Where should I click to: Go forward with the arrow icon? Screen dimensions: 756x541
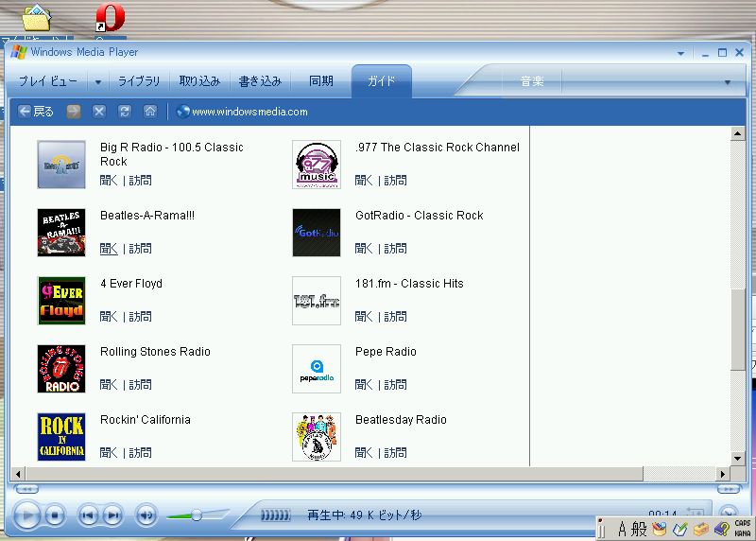[74, 112]
